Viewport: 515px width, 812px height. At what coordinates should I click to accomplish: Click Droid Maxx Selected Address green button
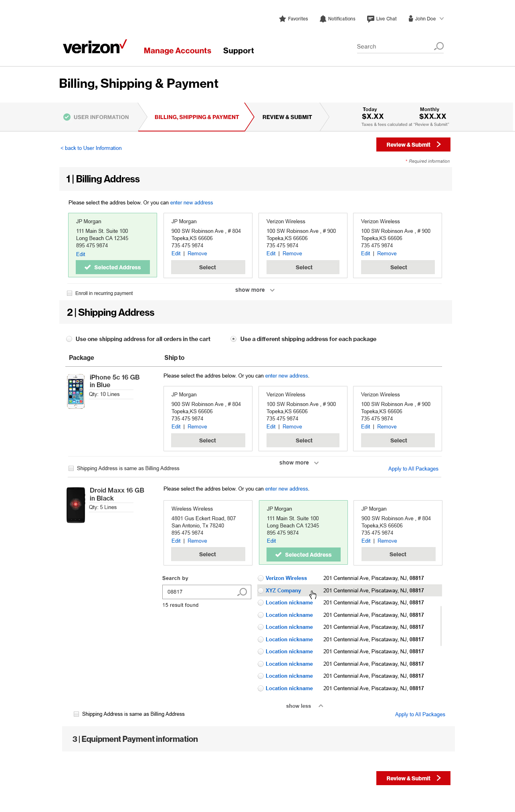[303, 555]
